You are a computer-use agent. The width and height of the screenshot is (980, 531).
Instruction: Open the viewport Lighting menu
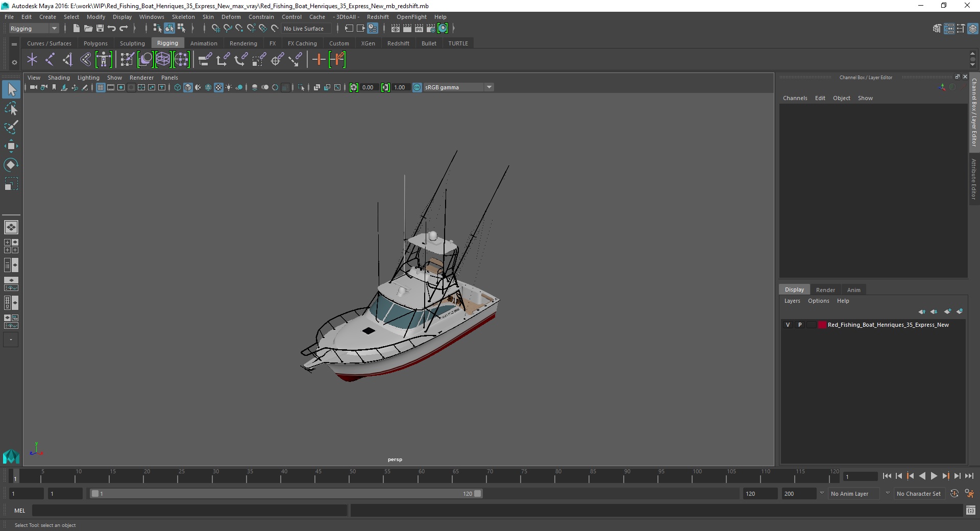[88, 78]
